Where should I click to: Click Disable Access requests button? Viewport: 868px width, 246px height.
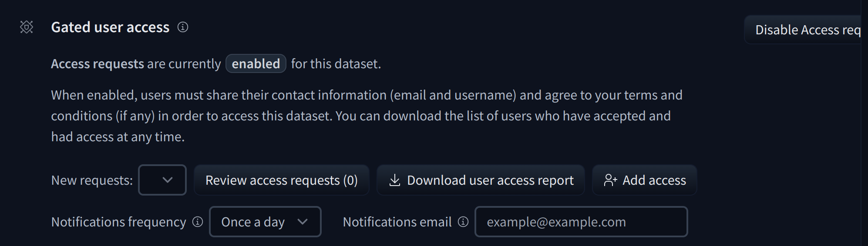[x=803, y=30]
